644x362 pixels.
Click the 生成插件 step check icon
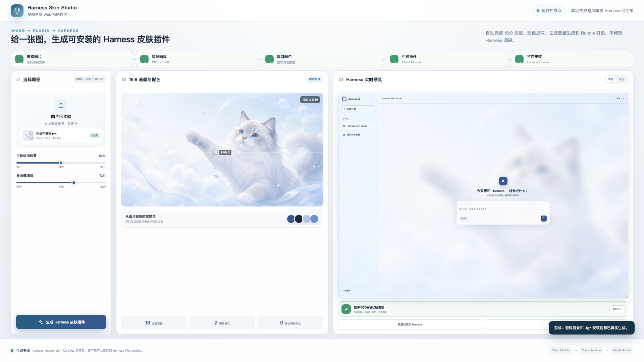coord(394,59)
